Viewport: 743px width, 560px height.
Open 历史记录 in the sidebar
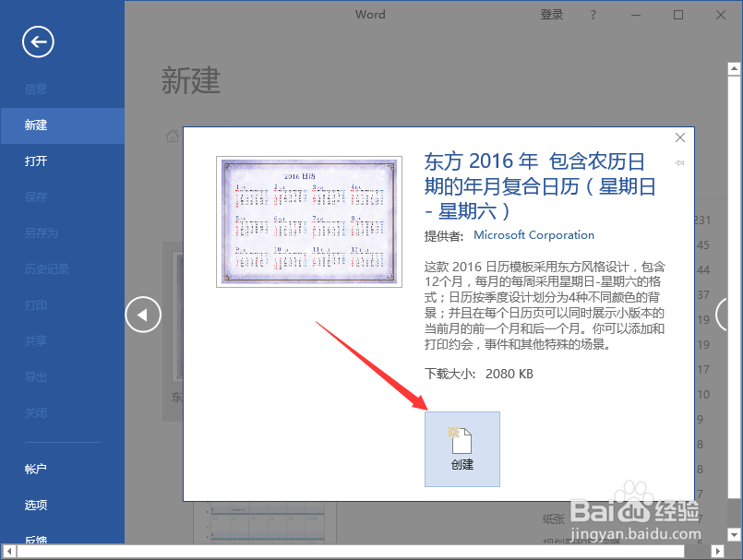coord(47,269)
